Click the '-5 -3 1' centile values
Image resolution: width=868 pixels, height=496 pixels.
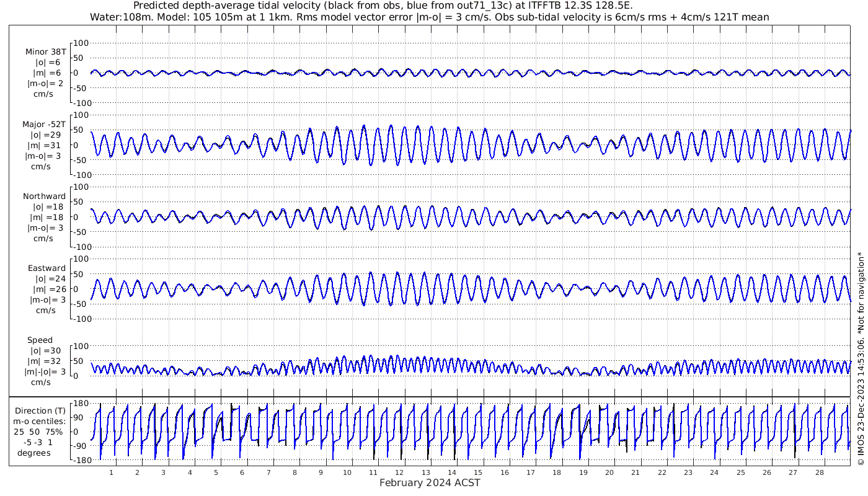[38, 442]
